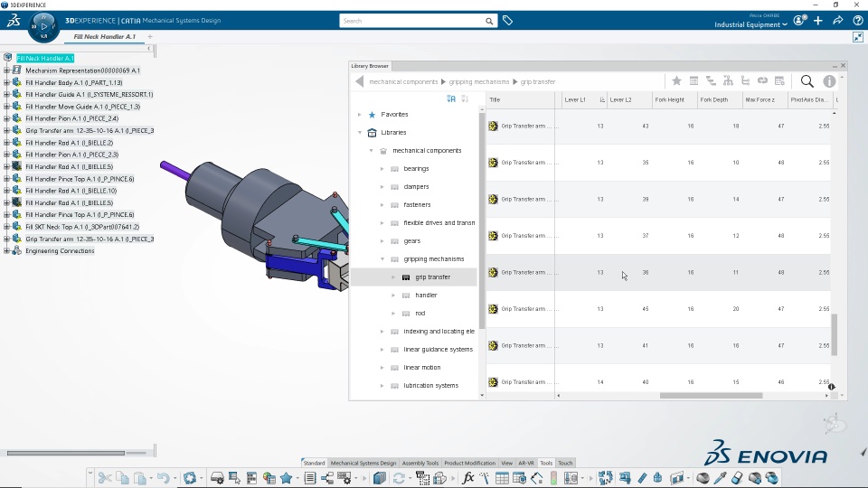Click the eyedropper icon in the bottom toolbar
The width and height of the screenshot is (868, 488).
point(721,478)
